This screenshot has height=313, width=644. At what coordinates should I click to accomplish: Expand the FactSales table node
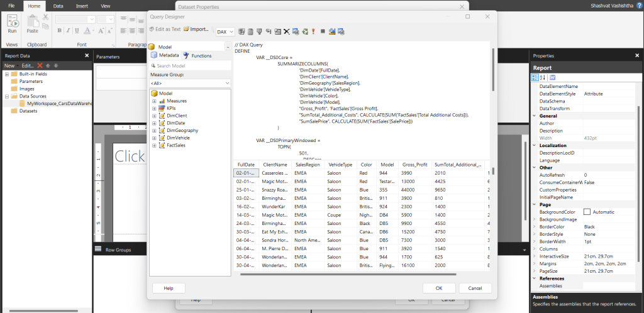point(154,145)
